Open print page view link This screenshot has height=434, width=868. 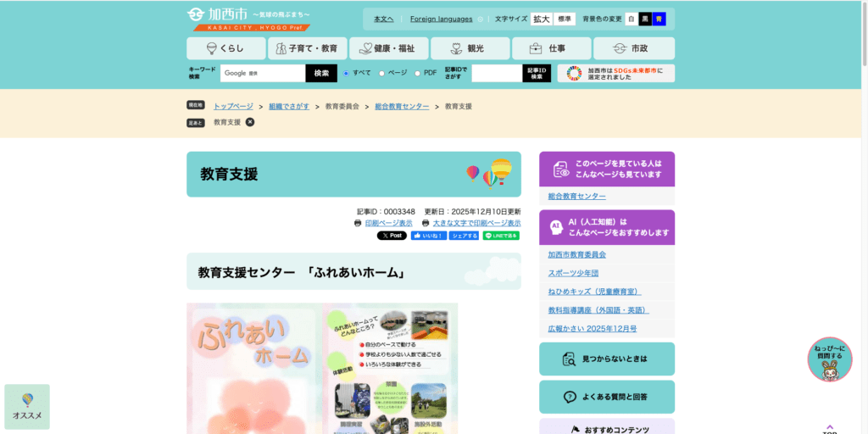[x=388, y=223]
